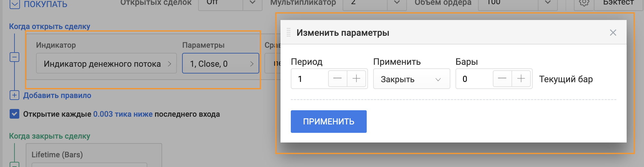Close the Изменить параметры dialog

pyautogui.click(x=613, y=33)
